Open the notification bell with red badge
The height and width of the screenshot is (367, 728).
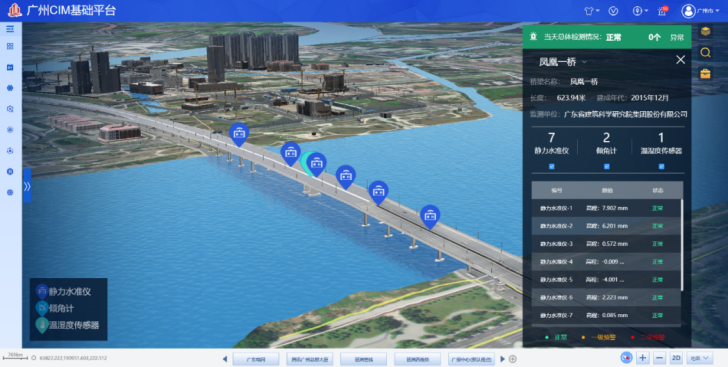(663, 11)
